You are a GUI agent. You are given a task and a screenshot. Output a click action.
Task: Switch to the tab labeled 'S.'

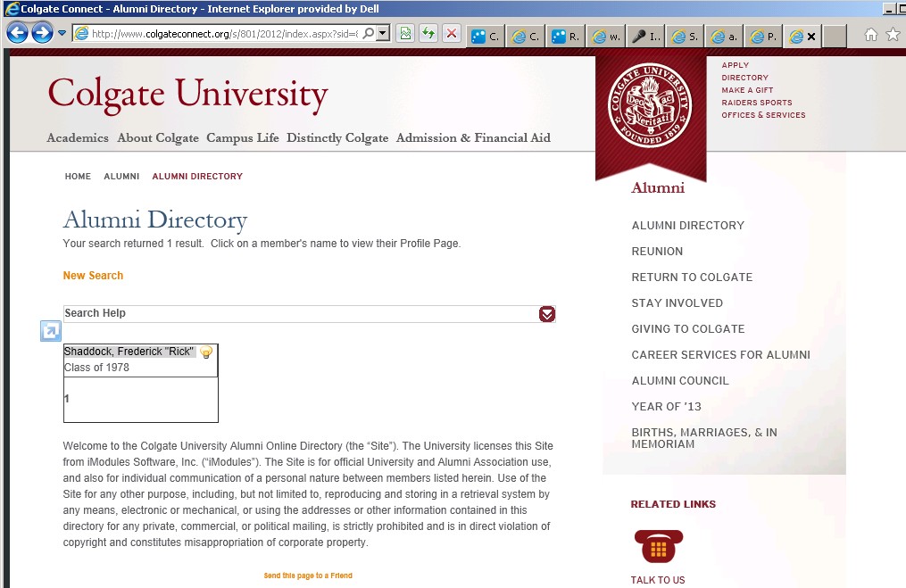pyautogui.click(x=686, y=36)
